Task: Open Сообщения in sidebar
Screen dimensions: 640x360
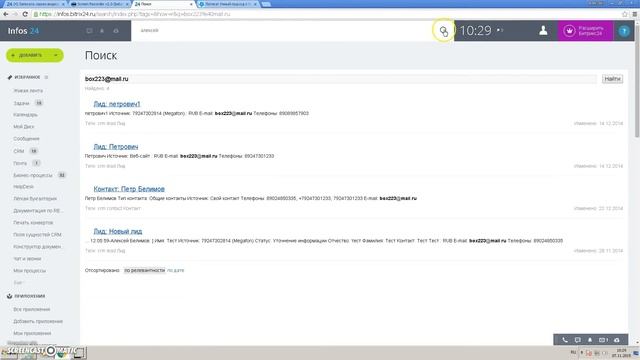Action: (x=26, y=139)
